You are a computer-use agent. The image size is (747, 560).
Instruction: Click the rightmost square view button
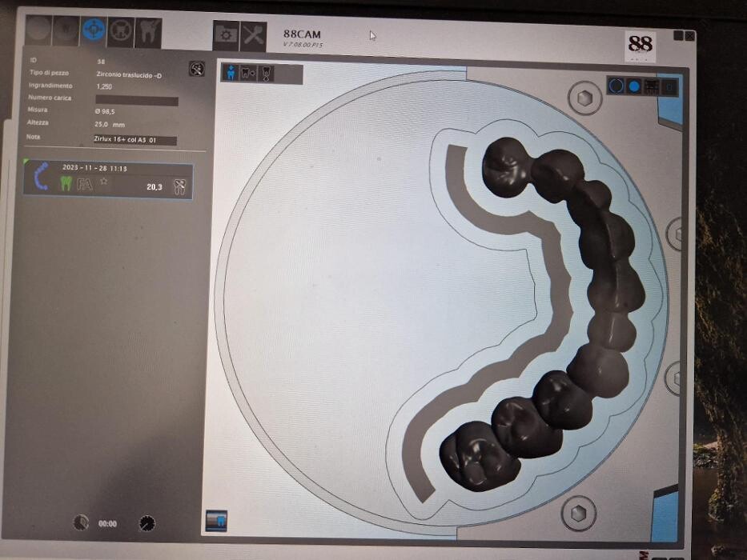pyautogui.click(x=669, y=86)
